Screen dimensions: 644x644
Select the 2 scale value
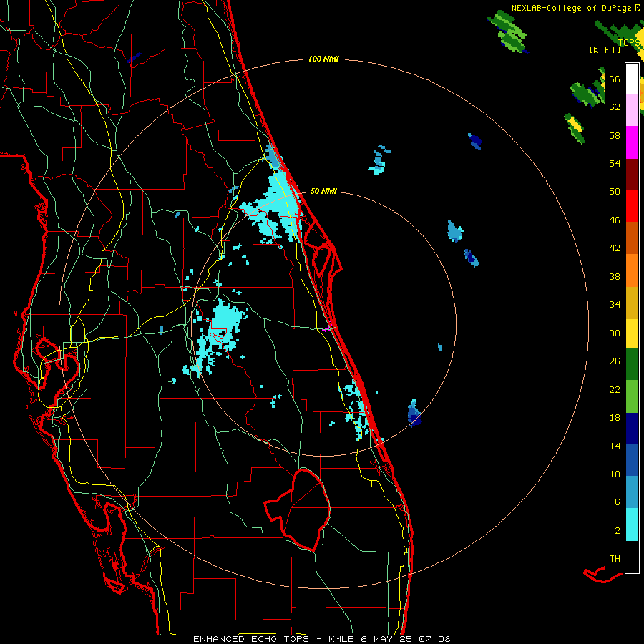pyautogui.click(x=618, y=531)
